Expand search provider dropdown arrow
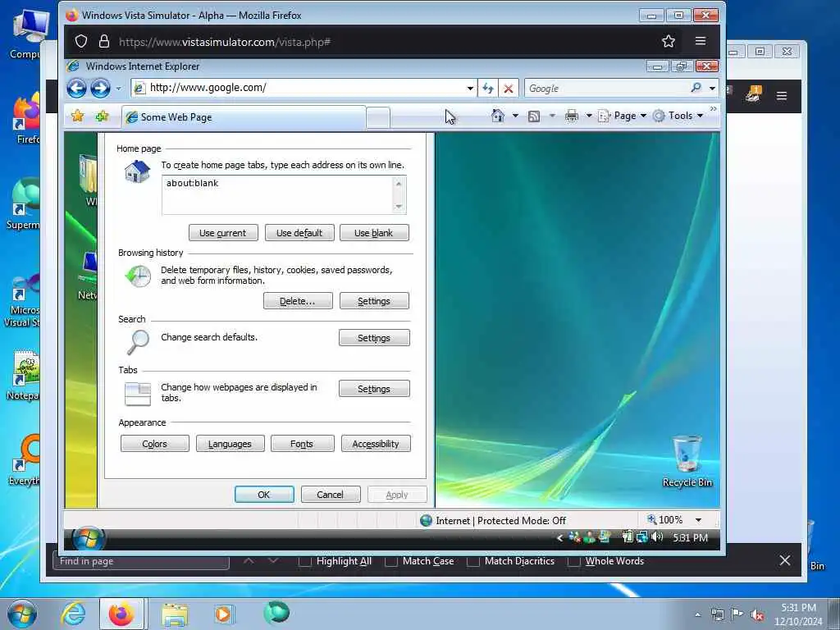 (712, 89)
